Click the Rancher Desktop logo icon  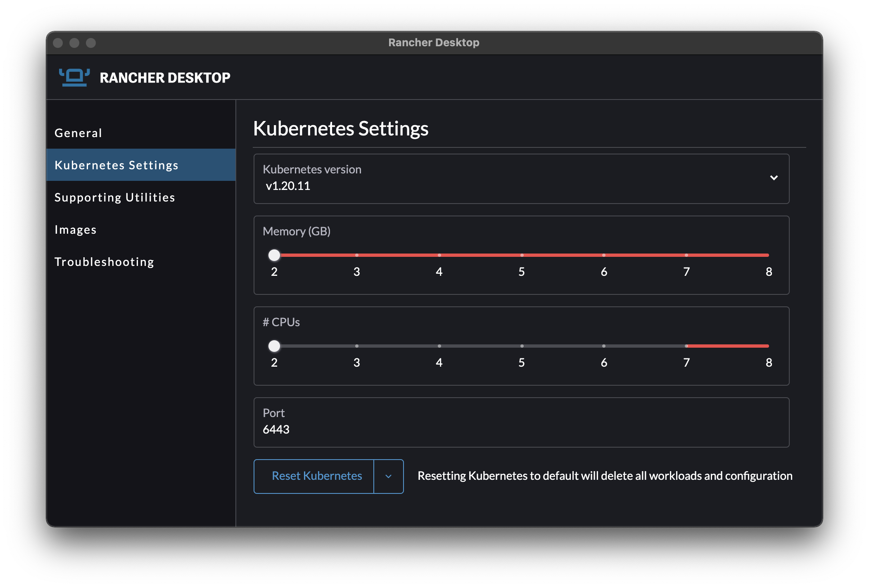[x=74, y=77]
